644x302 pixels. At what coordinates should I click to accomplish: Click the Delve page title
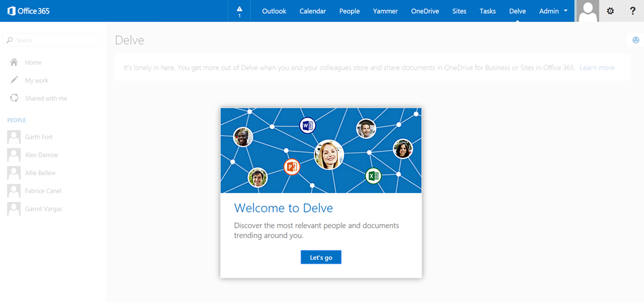pyautogui.click(x=130, y=40)
